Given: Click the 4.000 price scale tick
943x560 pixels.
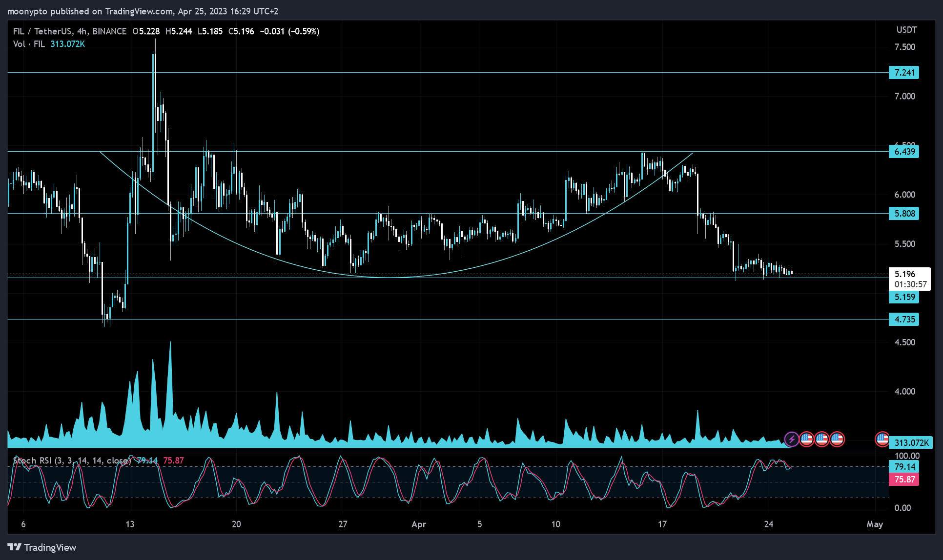Looking at the screenshot, I should 904,392.
